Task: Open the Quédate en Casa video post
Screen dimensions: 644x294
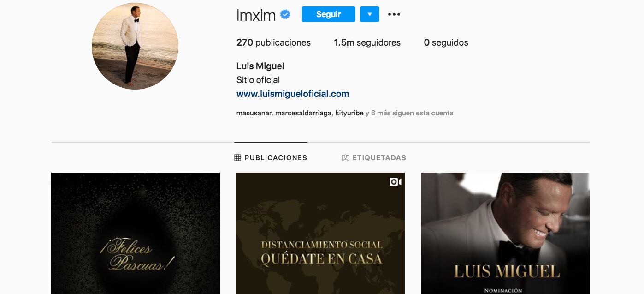Action: point(320,233)
